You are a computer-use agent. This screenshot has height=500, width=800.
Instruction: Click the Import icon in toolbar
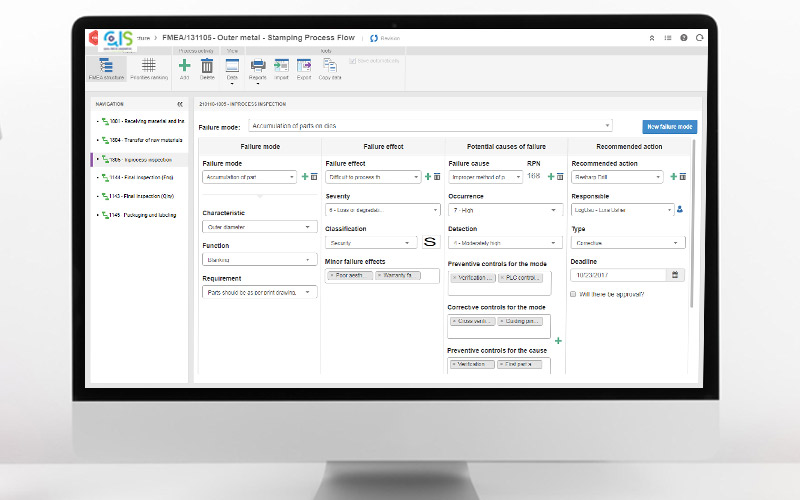tap(281, 67)
